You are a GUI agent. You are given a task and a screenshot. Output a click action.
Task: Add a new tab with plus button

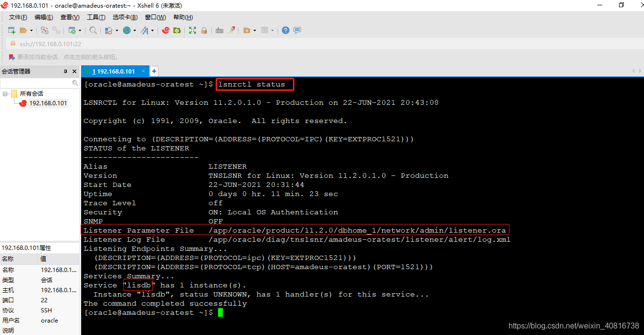click(154, 71)
